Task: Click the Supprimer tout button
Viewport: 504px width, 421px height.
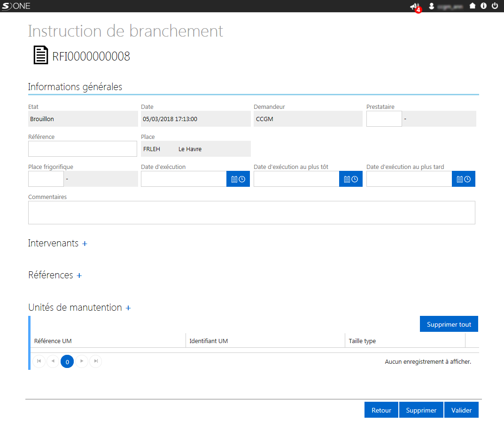Action: pyautogui.click(x=449, y=324)
